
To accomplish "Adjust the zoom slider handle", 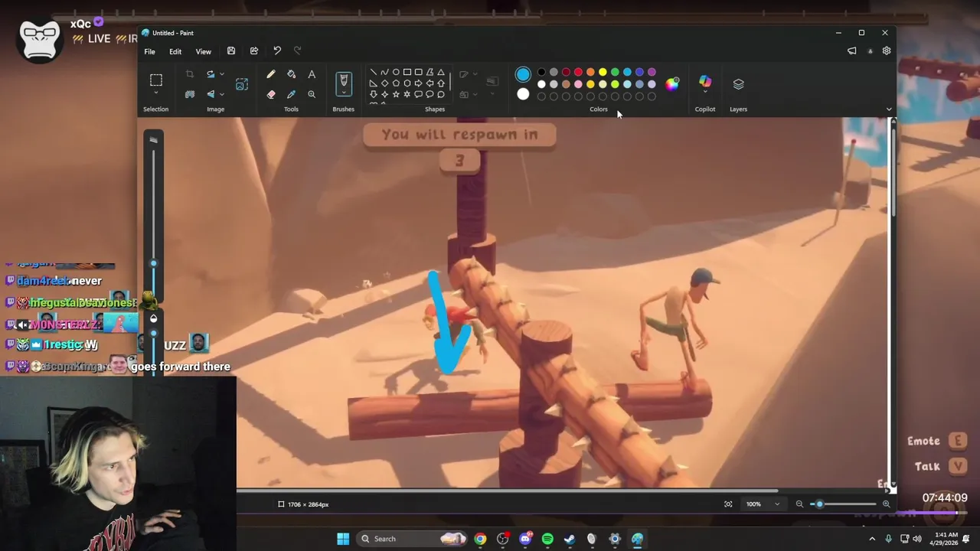I will point(819,504).
